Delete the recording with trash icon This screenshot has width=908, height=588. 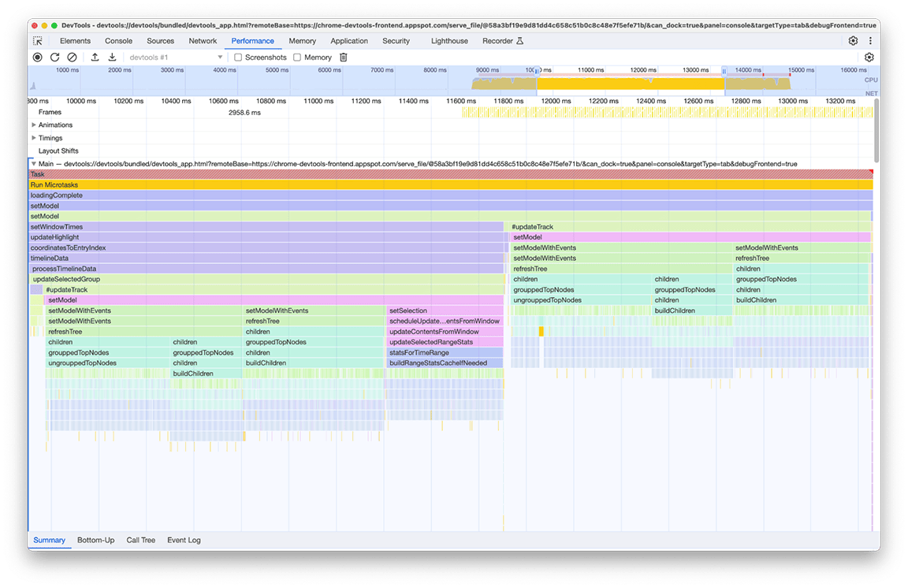[343, 57]
